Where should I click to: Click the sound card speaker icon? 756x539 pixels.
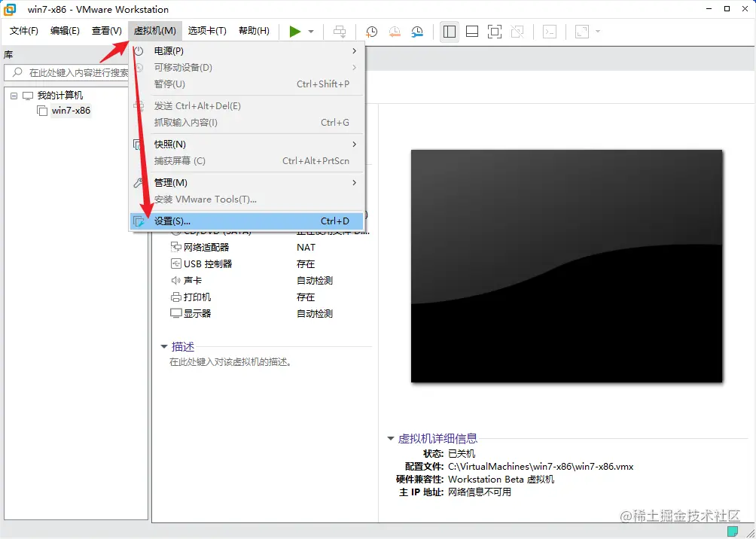[176, 281]
